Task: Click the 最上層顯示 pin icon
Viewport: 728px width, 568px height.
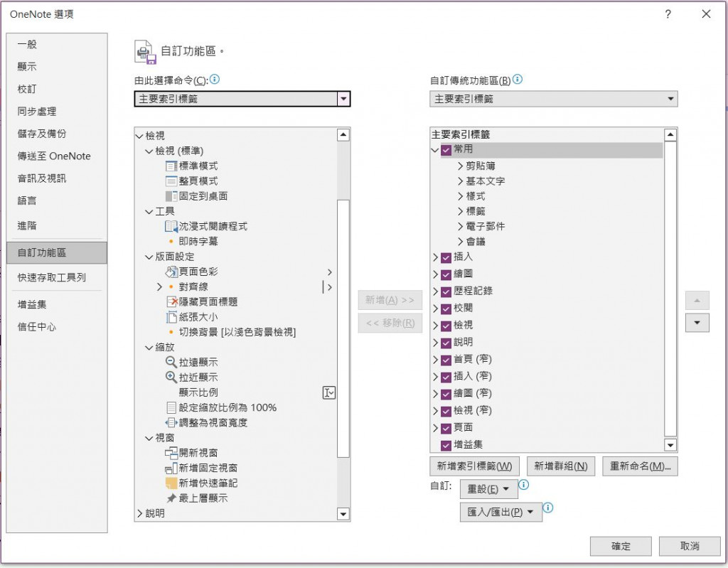Action: coord(171,498)
